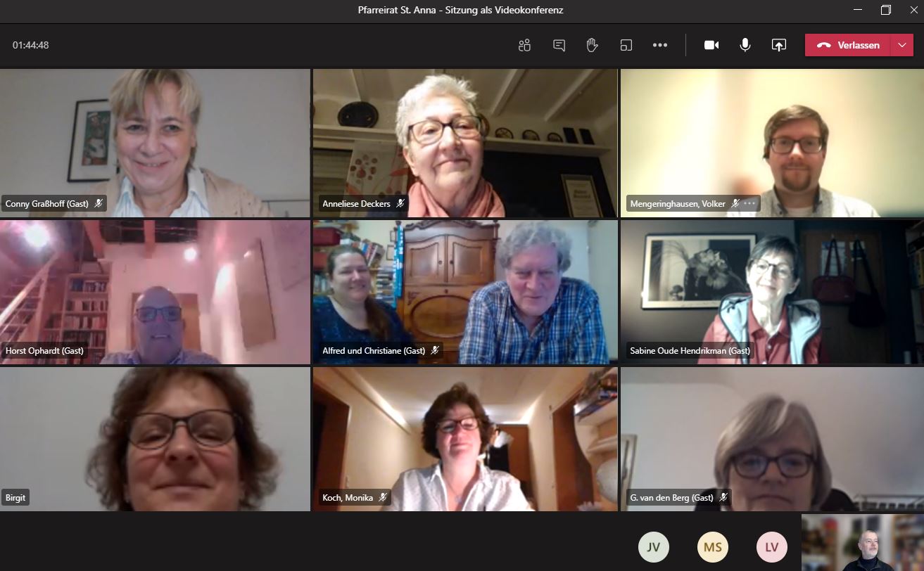Expand the Verlassen dropdown arrow
The width and height of the screenshot is (924, 571).
(x=902, y=45)
